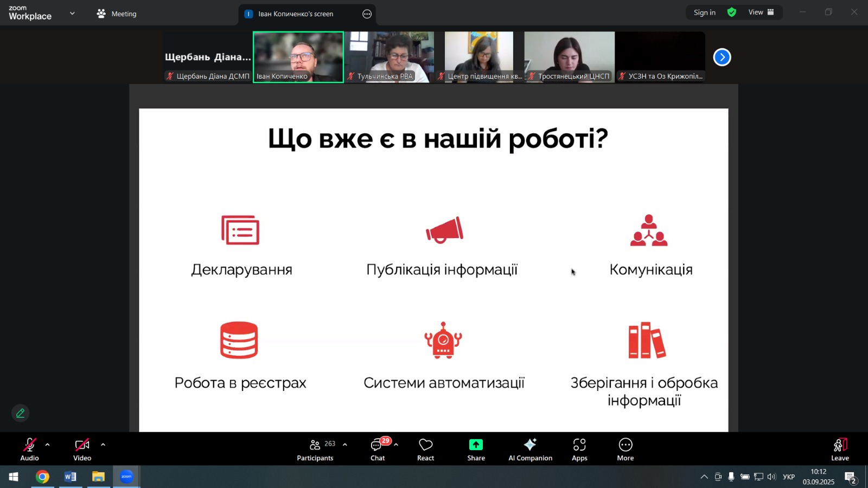
Task: Open screen share options ellipsis menu
Action: click(367, 14)
